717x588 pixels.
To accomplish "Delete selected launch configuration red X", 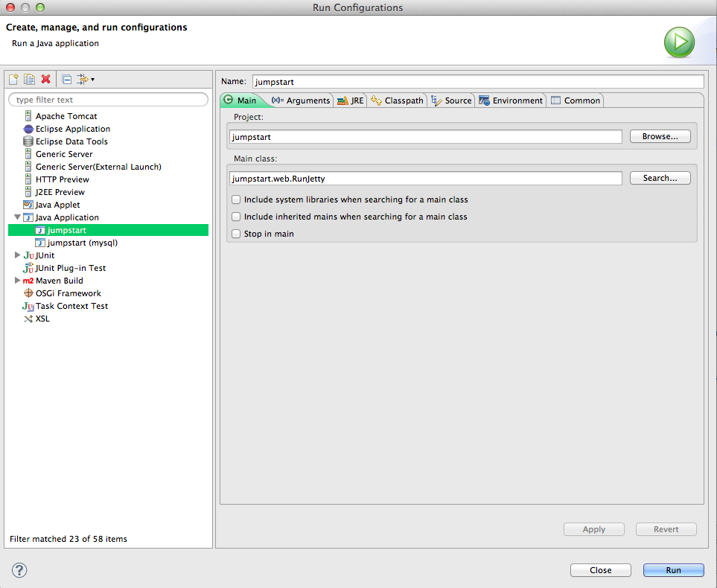I will [45, 79].
